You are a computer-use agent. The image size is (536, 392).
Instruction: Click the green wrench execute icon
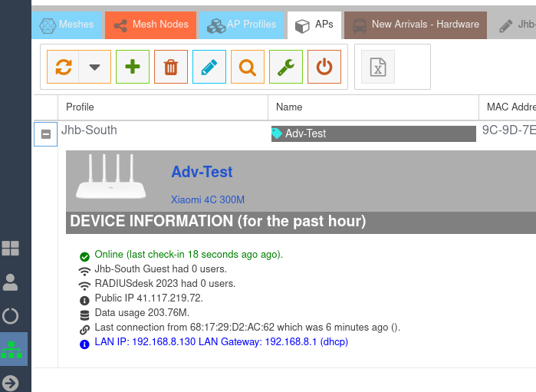coord(286,68)
